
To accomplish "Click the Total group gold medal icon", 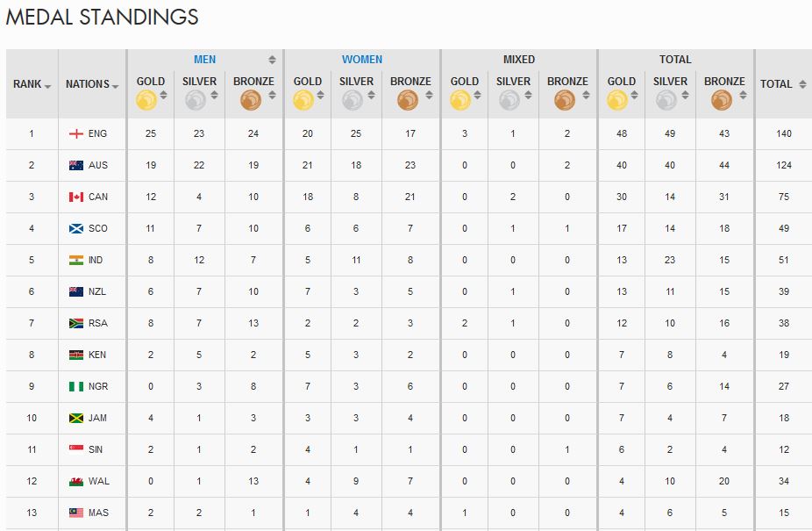I will (x=617, y=100).
